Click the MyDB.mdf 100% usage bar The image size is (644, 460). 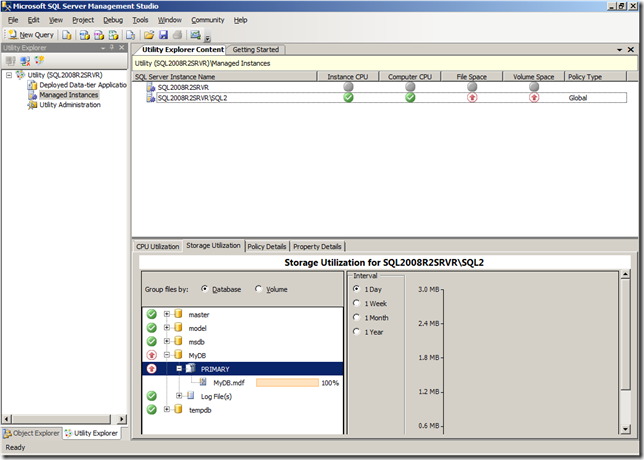coord(287,382)
